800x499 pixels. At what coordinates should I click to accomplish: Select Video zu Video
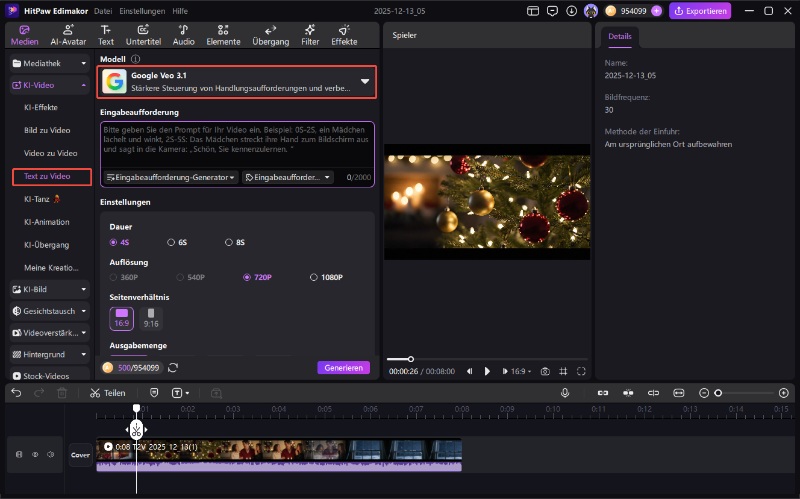click(51, 153)
